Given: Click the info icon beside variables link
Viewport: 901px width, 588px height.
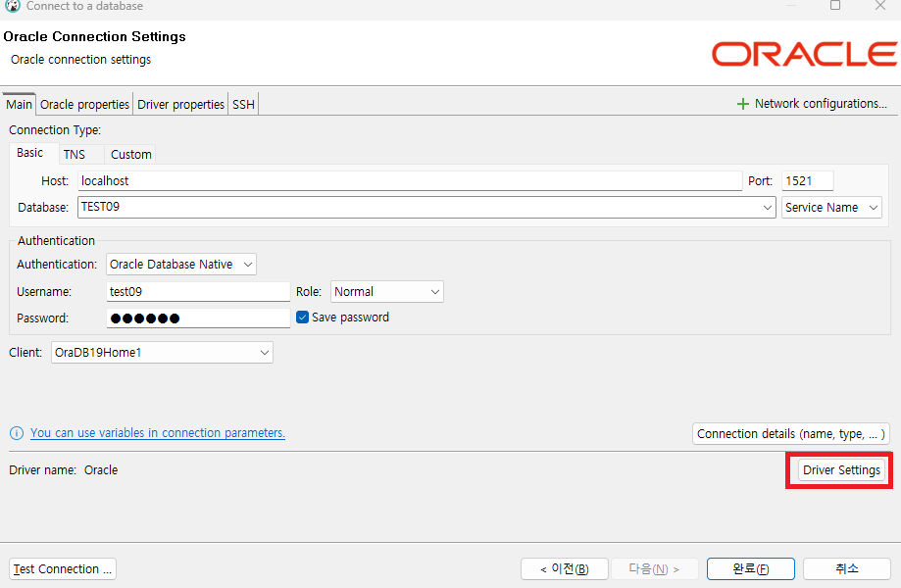Looking at the screenshot, I should (x=17, y=433).
